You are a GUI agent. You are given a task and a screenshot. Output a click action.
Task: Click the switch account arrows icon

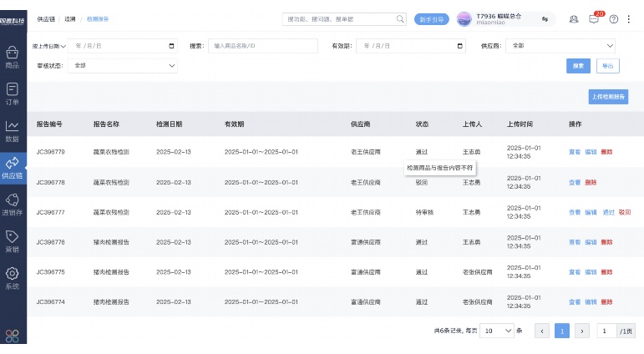coord(545,19)
